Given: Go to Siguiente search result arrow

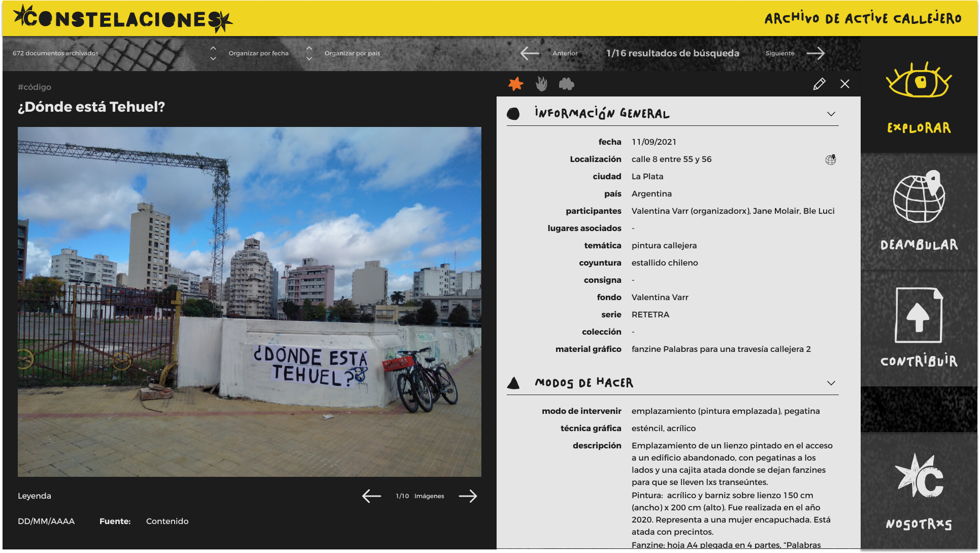Looking at the screenshot, I should (x=815, y=53).
